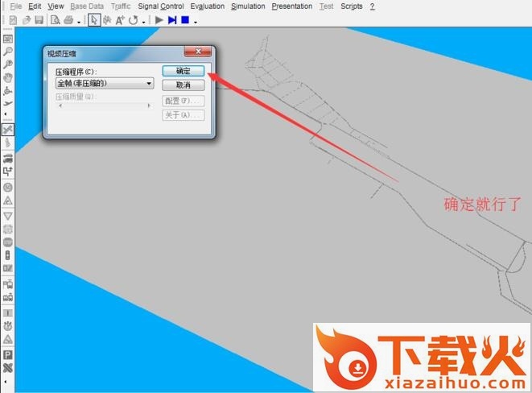Open the 压缩程序 compressor combo box

pyautogui.click(x=105, y=84)
